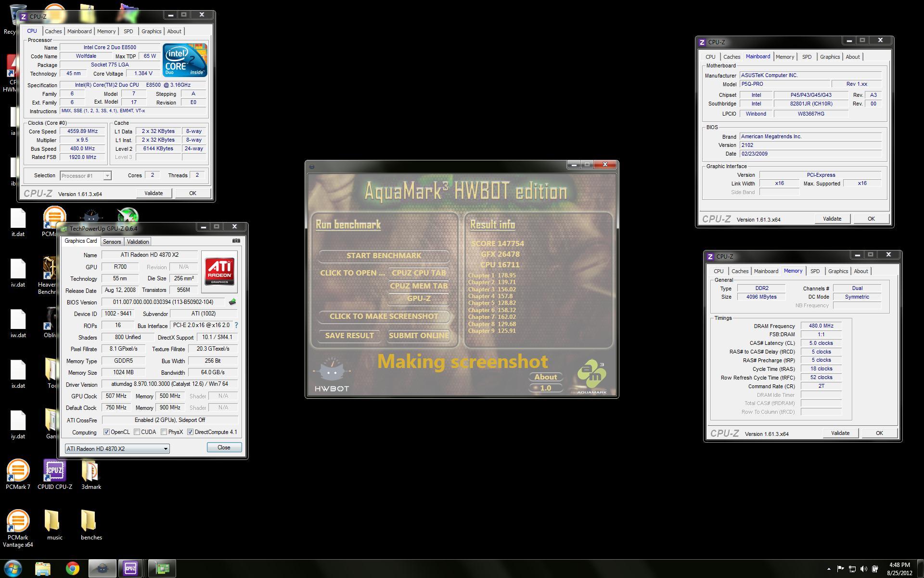Select the iw.dat file icon
This screenshot has width=924, height=578.
(x=18, y=324)
